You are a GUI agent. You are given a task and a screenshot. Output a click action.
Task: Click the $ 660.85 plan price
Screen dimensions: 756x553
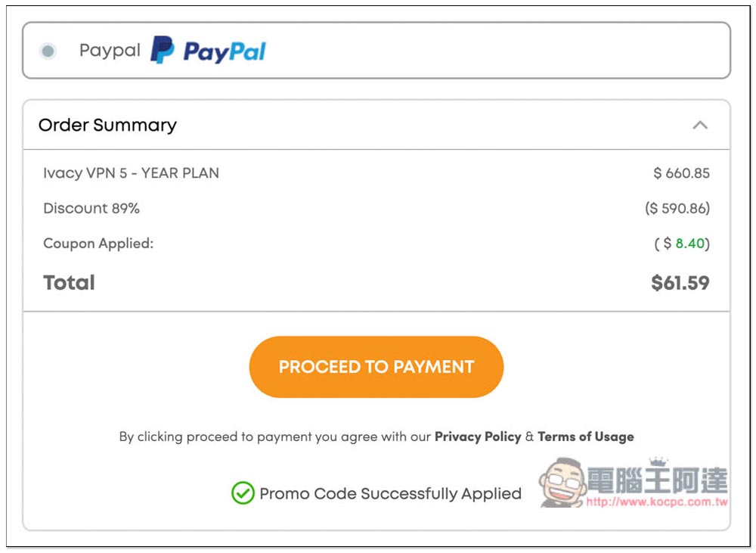tap(681, 172)
